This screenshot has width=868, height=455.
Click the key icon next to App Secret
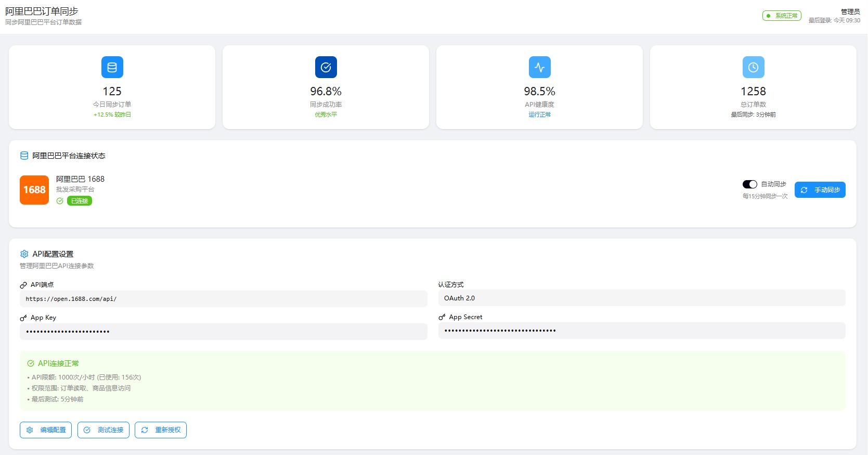click(442, 317)
